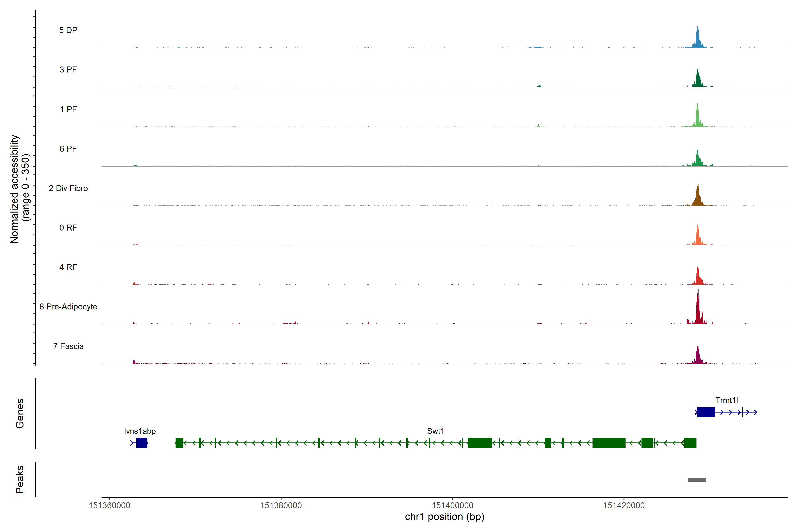Select the 7 Fascia track label
This screenshot has height=532, width=798.
[x=68, y=346]
